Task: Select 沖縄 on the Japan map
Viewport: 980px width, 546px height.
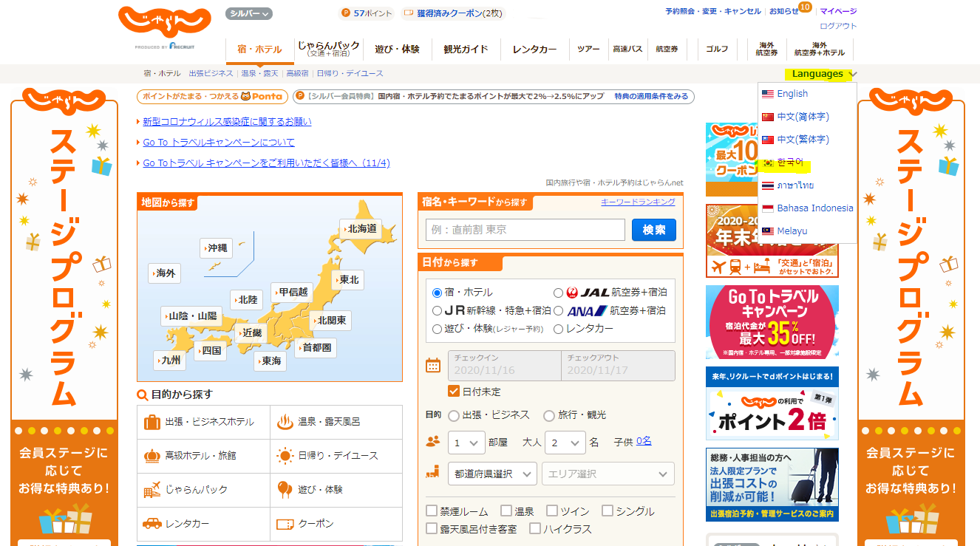Action: pyautogui.click(x=217, y=248)
